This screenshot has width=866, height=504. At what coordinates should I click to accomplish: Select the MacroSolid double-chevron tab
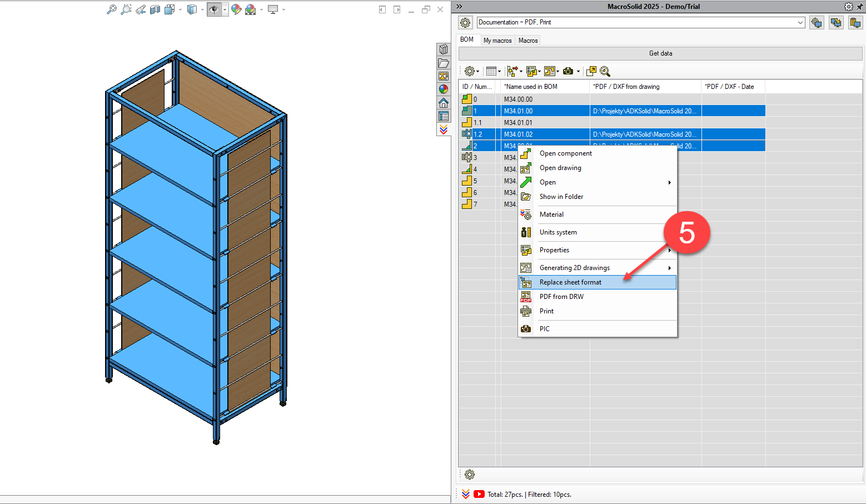point(444,129)
